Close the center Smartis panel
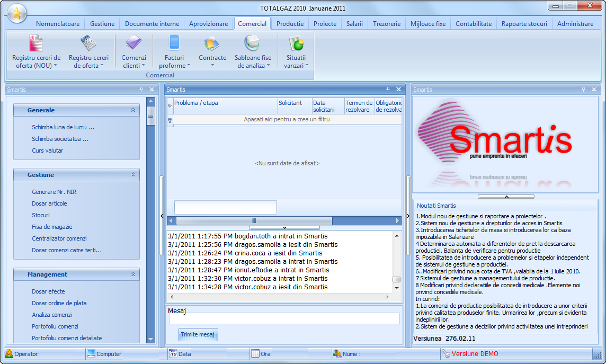 pos(398,90)
